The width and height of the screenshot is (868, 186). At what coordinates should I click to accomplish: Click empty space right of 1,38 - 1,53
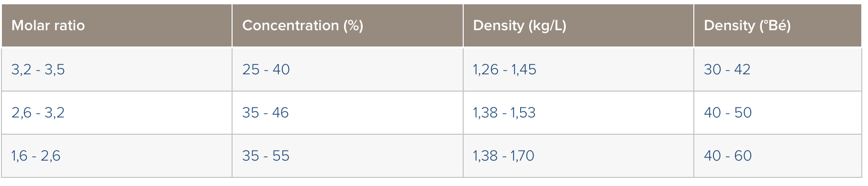615,113
